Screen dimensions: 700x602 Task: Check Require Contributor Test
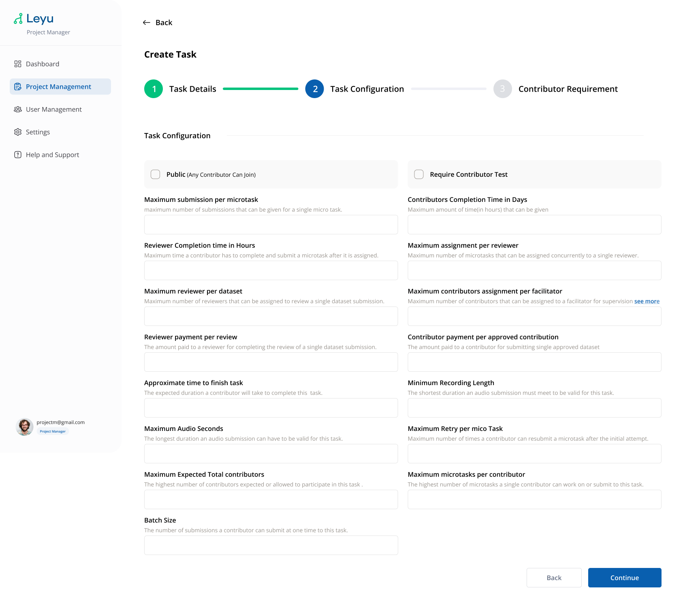(x=419, y=174)
